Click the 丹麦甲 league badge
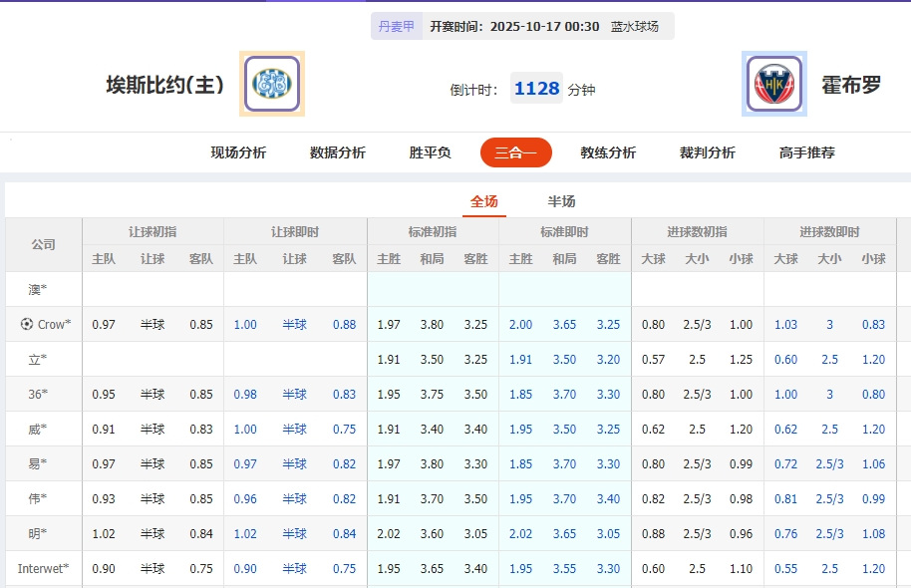The image size is (911, 588). pyautogui.click(x=398, y=26)
